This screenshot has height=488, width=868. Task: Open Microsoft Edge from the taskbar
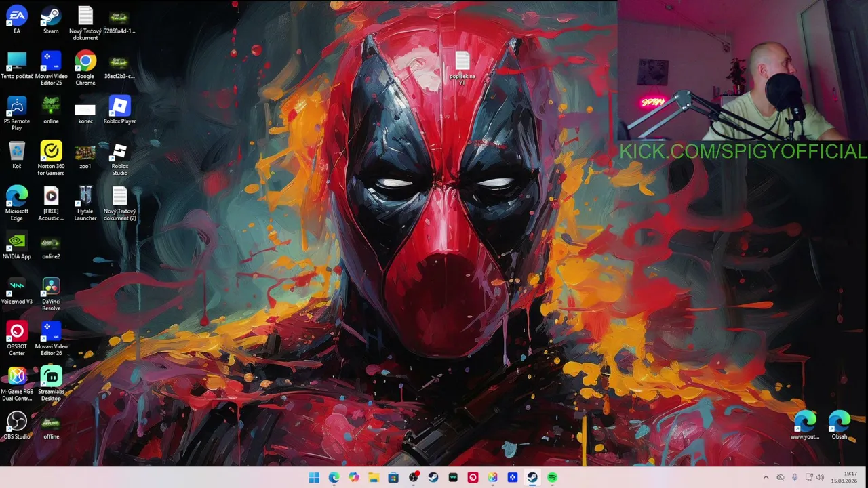(x=334, y=478)
